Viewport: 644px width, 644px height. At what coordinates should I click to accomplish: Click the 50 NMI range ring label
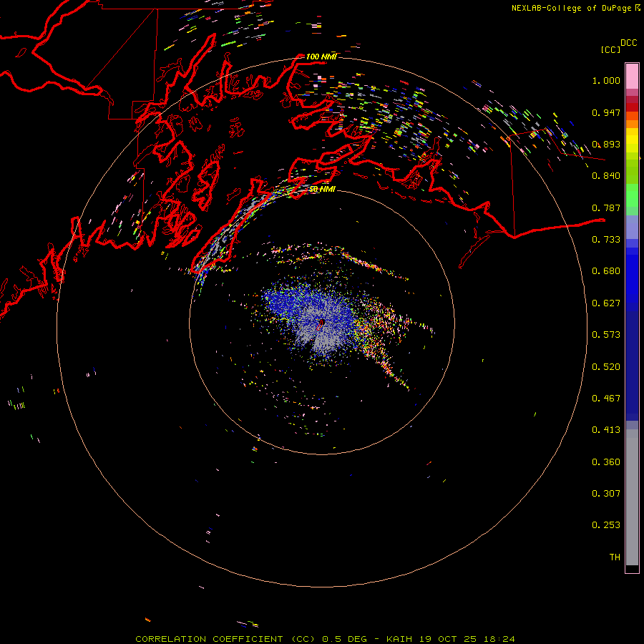(x=322, y=189)
